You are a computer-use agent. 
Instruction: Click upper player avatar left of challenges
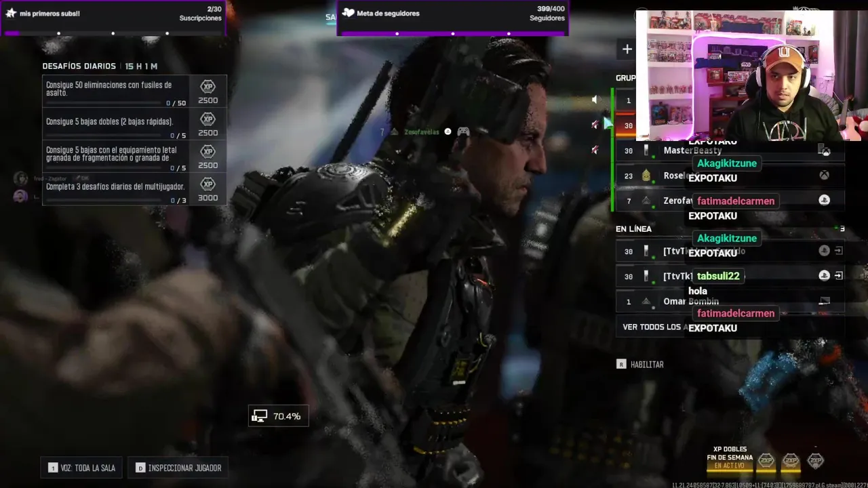[x=21, y=179]
